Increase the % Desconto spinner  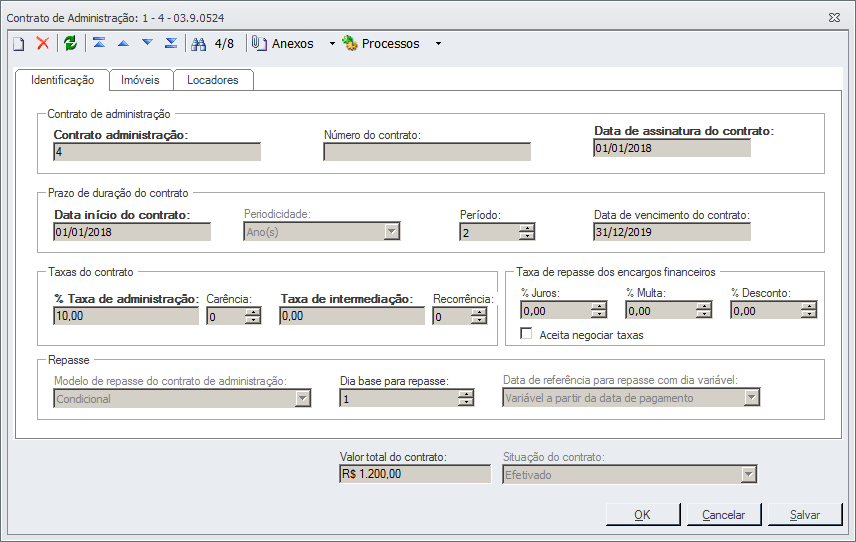tap(809, 306)
